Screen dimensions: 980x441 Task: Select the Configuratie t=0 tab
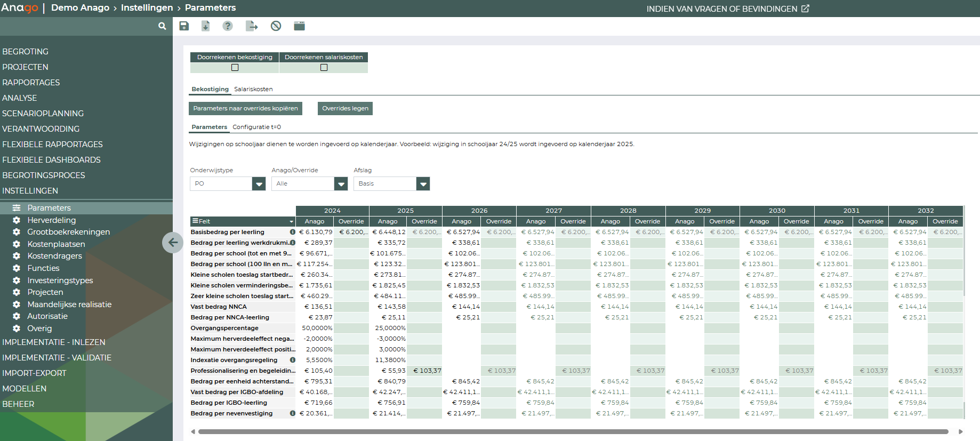(256, 127)
